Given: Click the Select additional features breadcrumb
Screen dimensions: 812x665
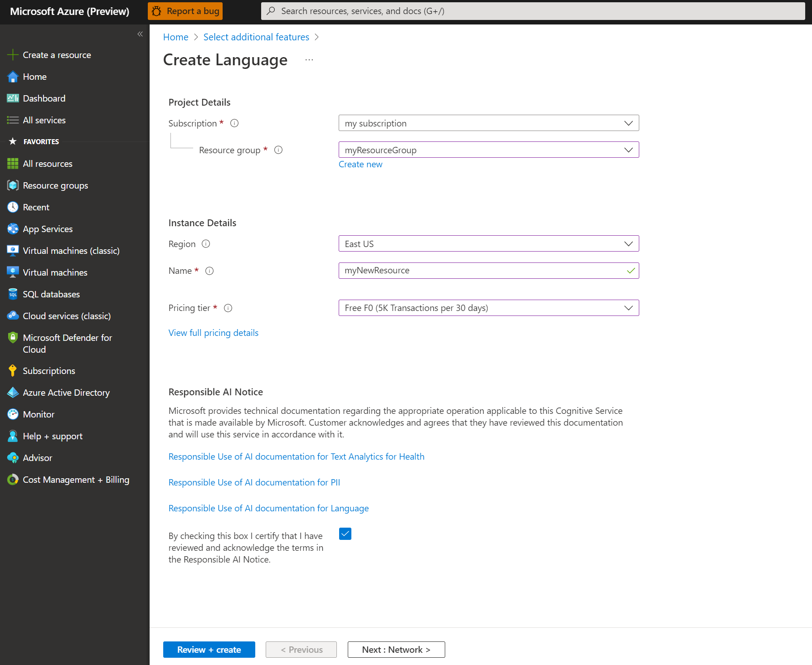Looking at the screenshot, I should (256, 37).
